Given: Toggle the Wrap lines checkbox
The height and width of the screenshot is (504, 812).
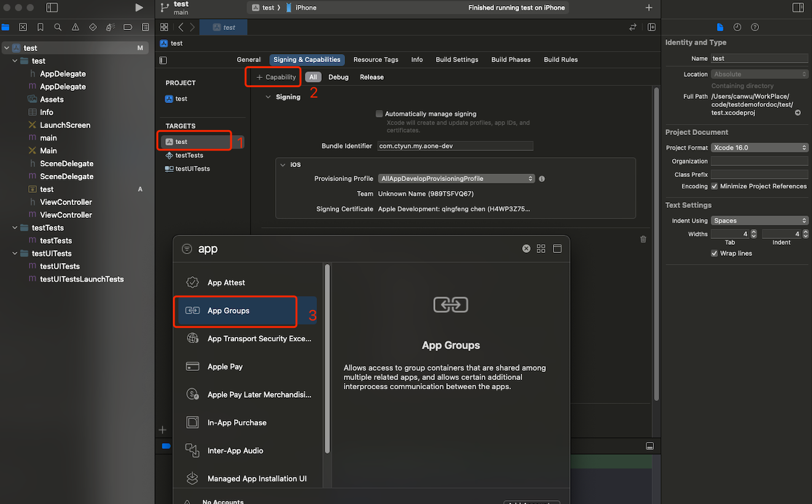Looking at the screenshot, I should coord(714,253).
